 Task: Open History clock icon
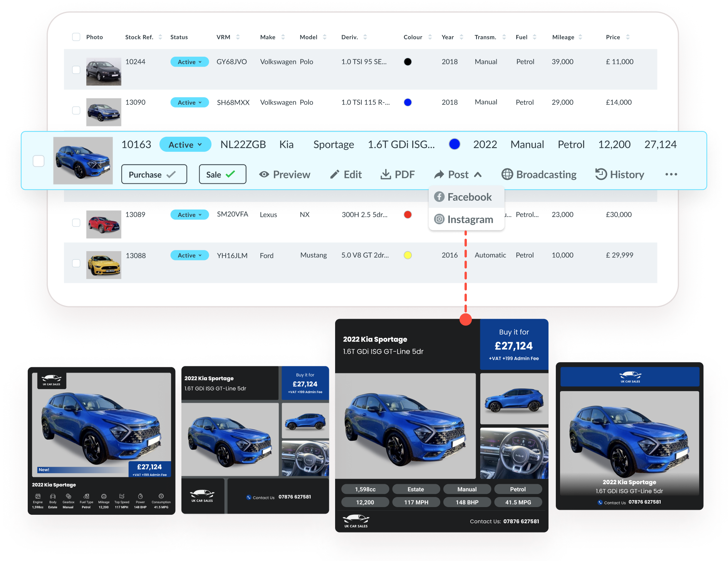(601, 175)
